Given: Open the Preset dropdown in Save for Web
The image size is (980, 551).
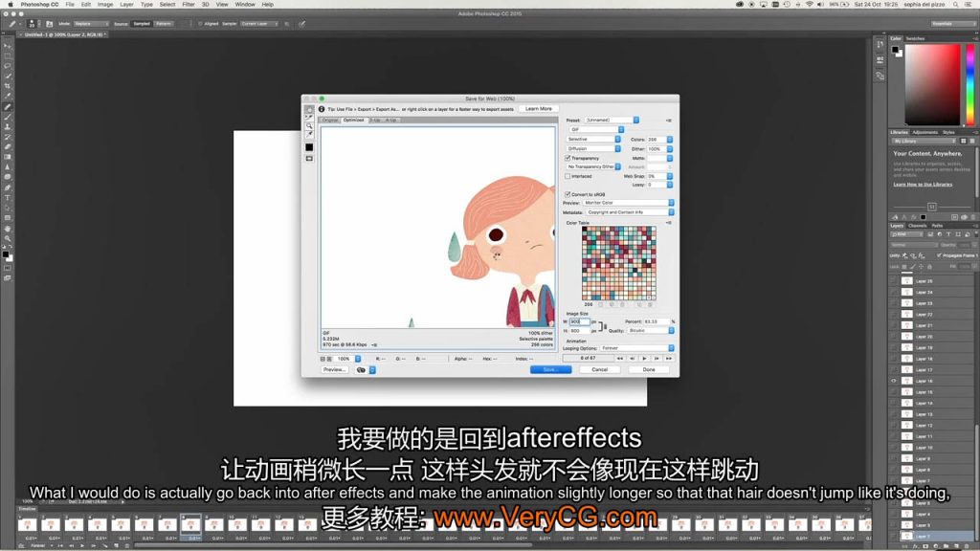Looking at the screenshot, I should click(x=612, y=120).
